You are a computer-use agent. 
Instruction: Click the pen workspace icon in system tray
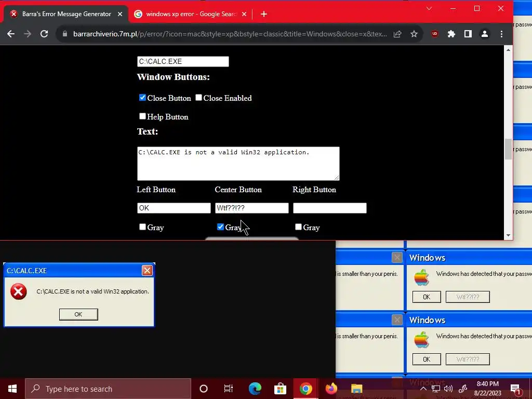pos(463,389)
